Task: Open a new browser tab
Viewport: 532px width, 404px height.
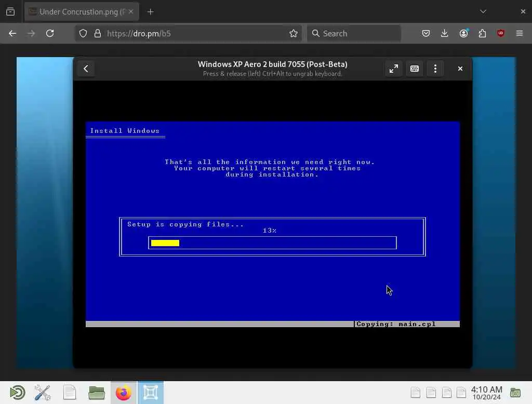Action: pos(150,12)
